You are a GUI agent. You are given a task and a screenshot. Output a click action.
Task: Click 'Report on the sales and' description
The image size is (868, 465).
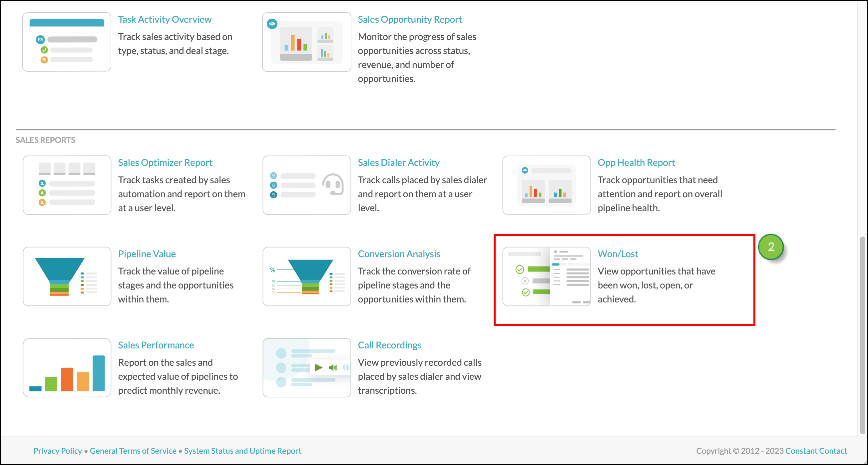166,362
